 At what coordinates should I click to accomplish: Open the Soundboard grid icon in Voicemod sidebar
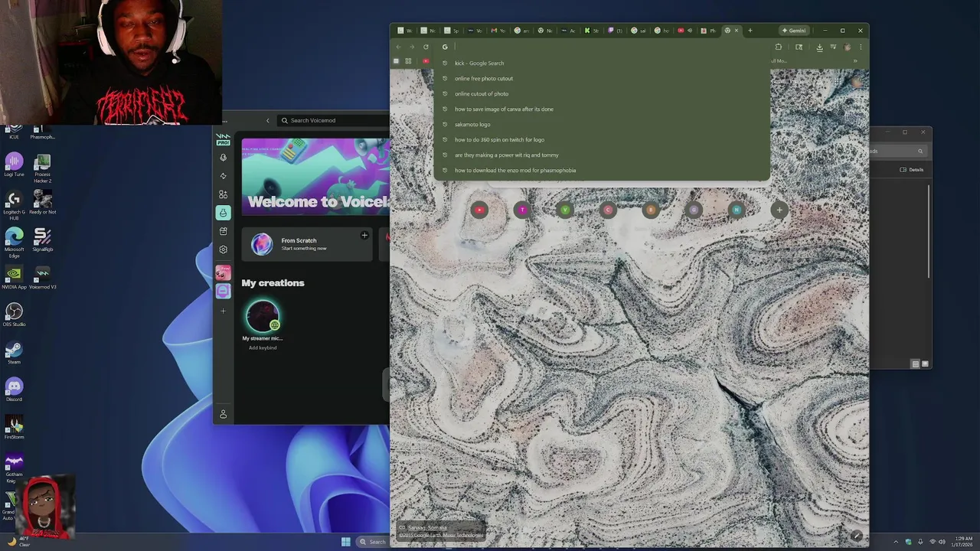(x=223, y=194)
